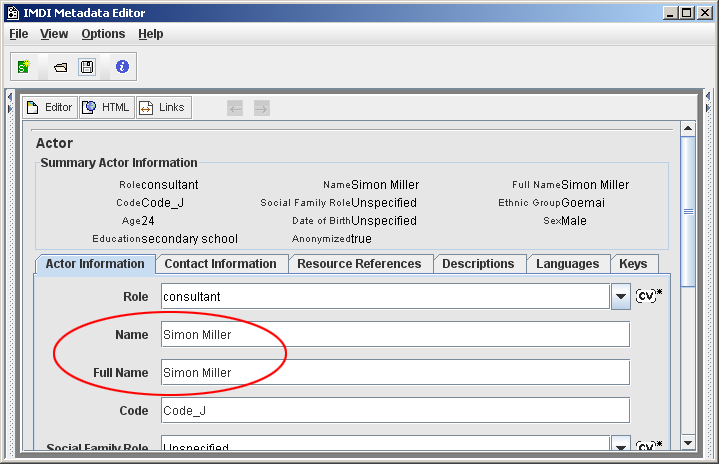Click the save floppy disk icon
719x464 pixels.
click(x=87, y=67)
